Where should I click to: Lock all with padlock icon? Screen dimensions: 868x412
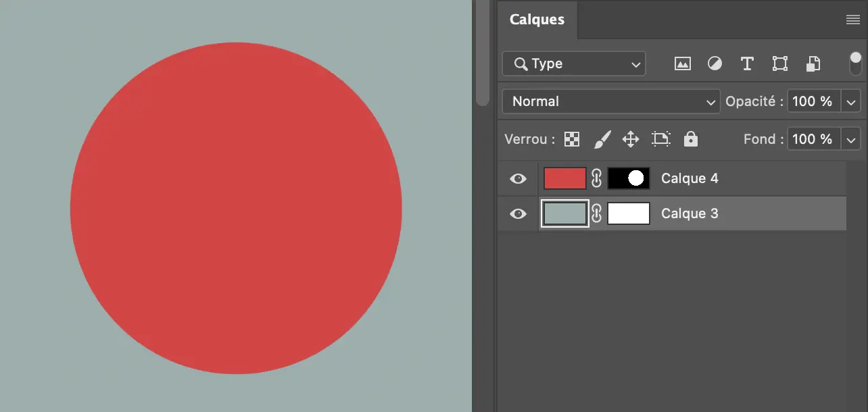point(690,139)
